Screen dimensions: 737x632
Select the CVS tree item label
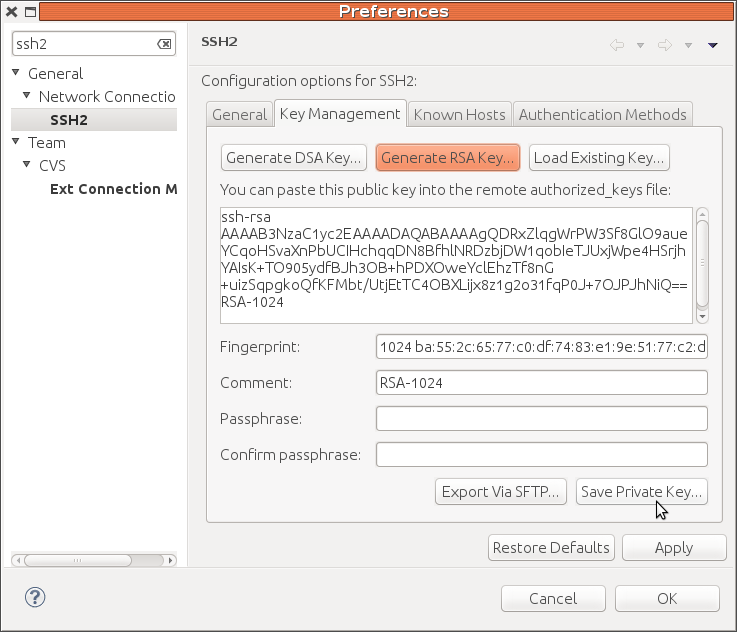point(52,166)
